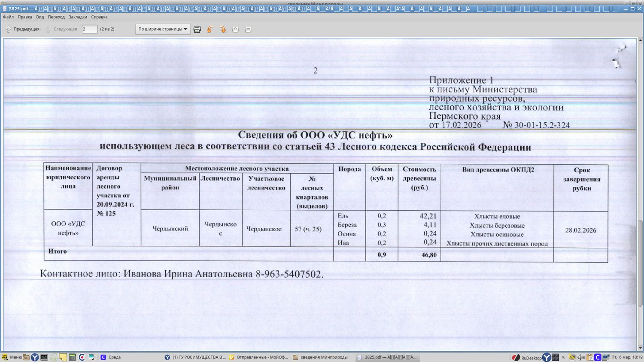Image resolution: width=644 pixels, height=362 pixels.
Task: Click the date cell 28.02.2026
Action: pos(580,230)
